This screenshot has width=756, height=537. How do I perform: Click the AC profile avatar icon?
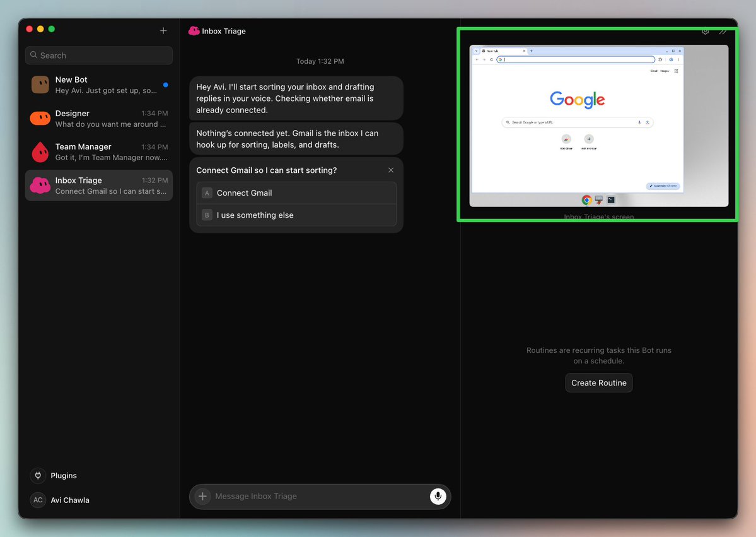coord(38,500)
